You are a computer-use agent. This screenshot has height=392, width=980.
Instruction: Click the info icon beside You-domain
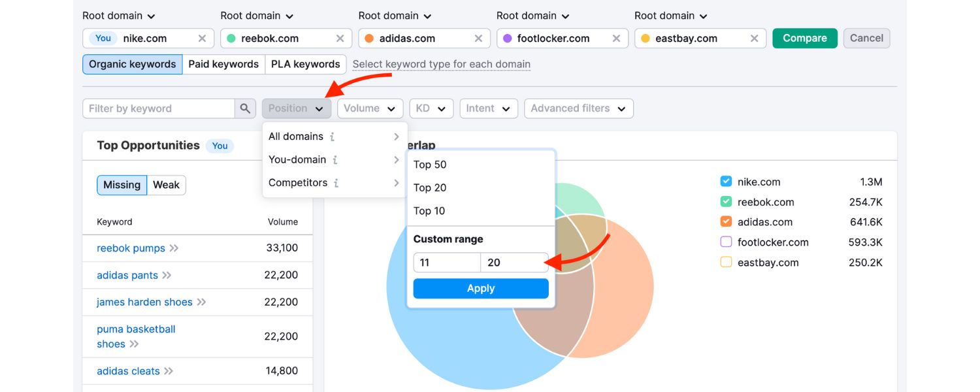337,159
